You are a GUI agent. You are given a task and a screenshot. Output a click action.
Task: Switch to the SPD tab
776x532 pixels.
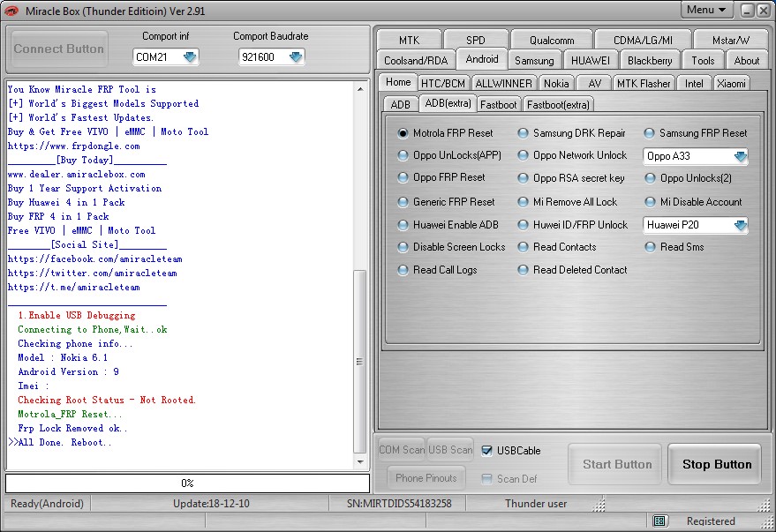(x=476, y=40)
